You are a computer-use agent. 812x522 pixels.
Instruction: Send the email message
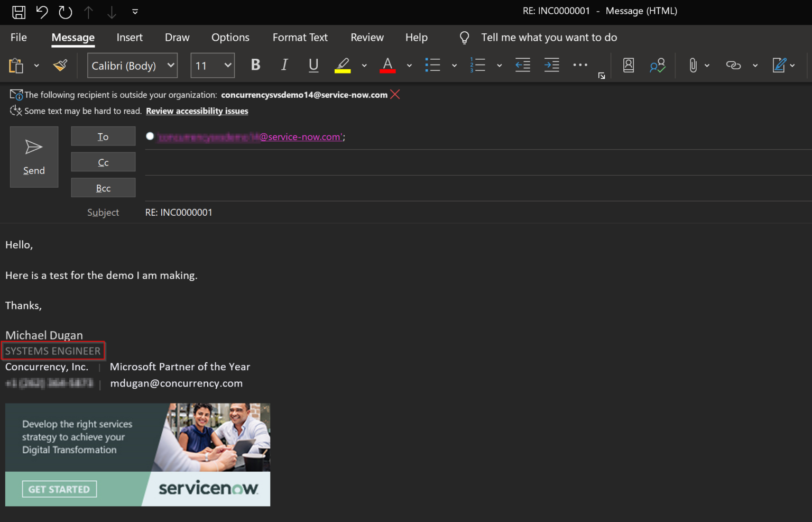click(34, 157)
